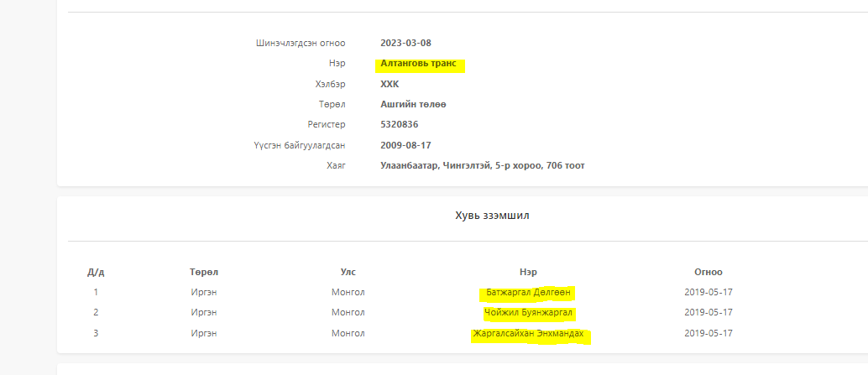This screenshot has height=375, width=868.
Task: Click the Огноо column header
Action: click(708, 272)
